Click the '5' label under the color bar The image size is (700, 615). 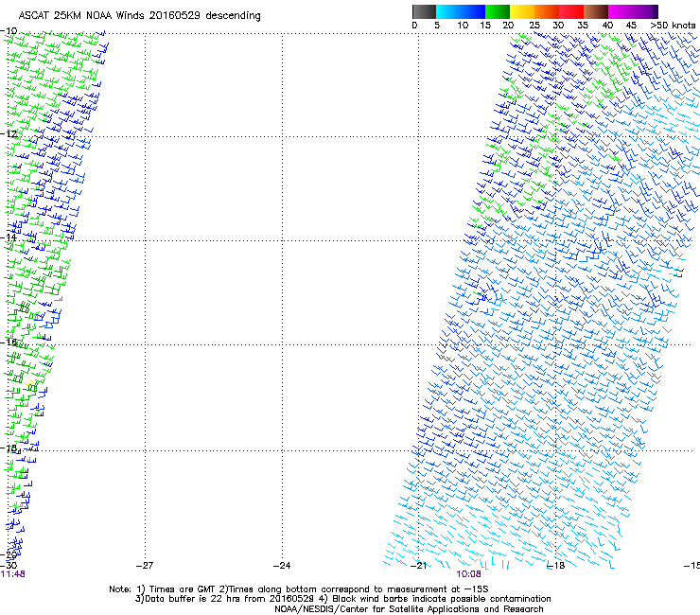click(x=437, y=25)
